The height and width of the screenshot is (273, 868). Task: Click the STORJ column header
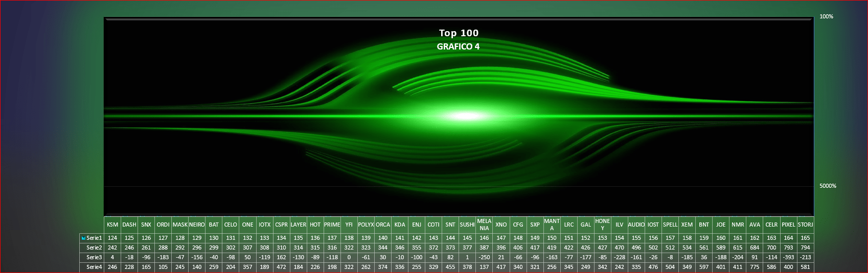coord(805,225)
